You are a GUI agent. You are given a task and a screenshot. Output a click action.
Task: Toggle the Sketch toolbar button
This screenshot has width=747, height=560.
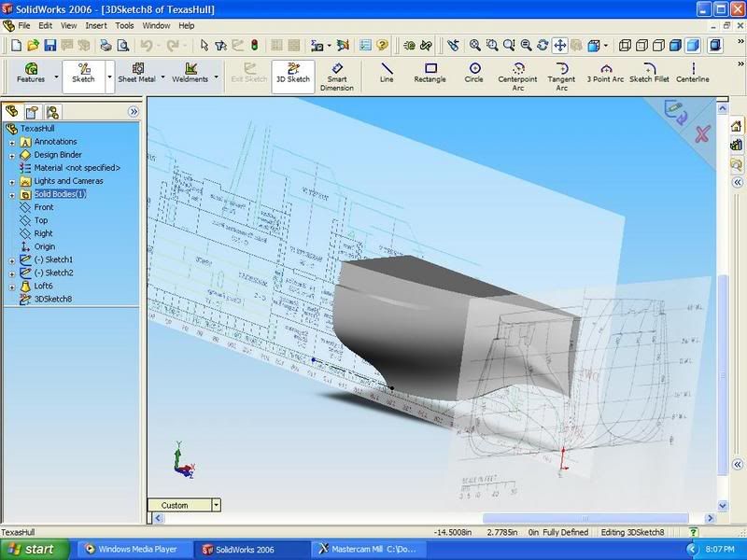tap(83, 77)
